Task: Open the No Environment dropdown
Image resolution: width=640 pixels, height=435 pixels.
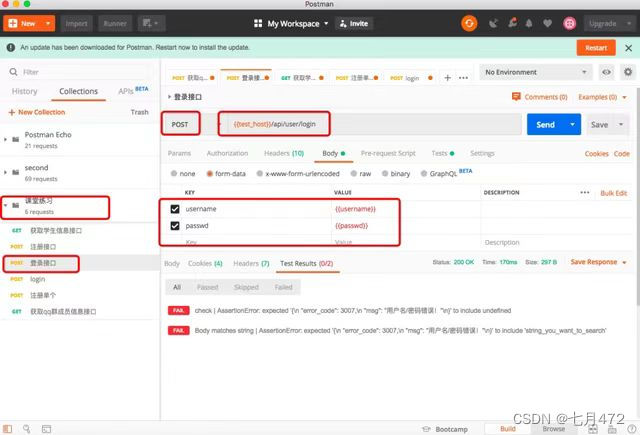Action: pos(535,72)
